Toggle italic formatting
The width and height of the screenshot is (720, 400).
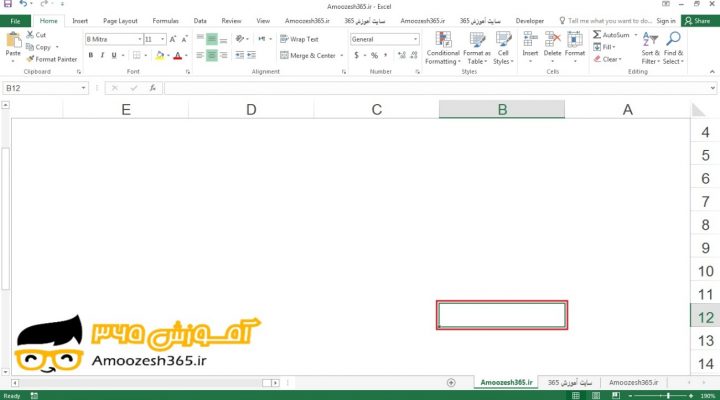coord(102,55)
